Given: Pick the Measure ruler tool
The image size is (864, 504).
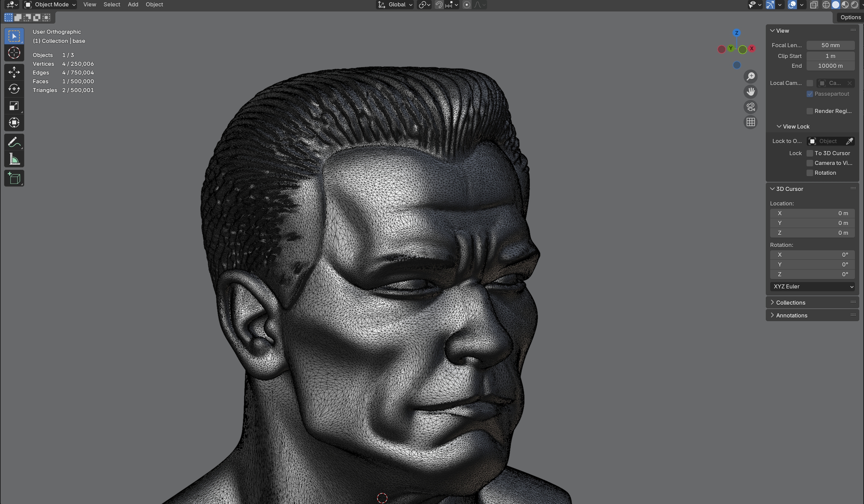Looking at the screenshot, I should [14, 159].
